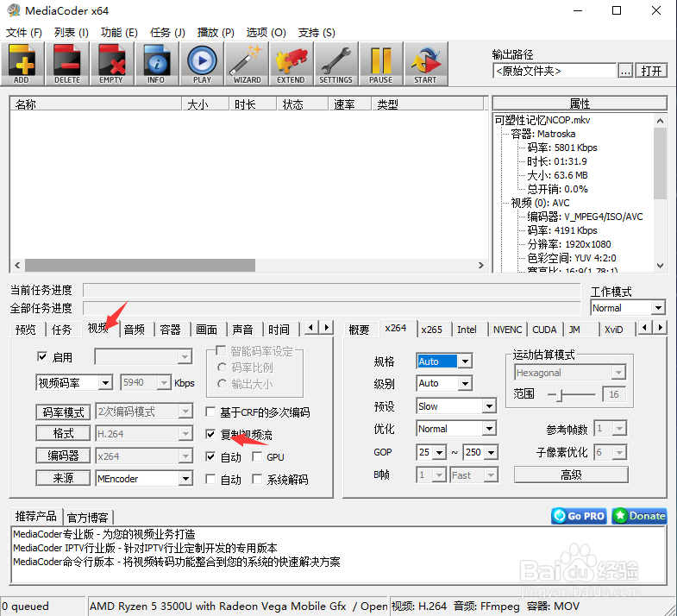Enable 智能码率设定 checkbox
The height and width of the screenshot is (616, 677).
pyautogui.click(x=221, y=350)
